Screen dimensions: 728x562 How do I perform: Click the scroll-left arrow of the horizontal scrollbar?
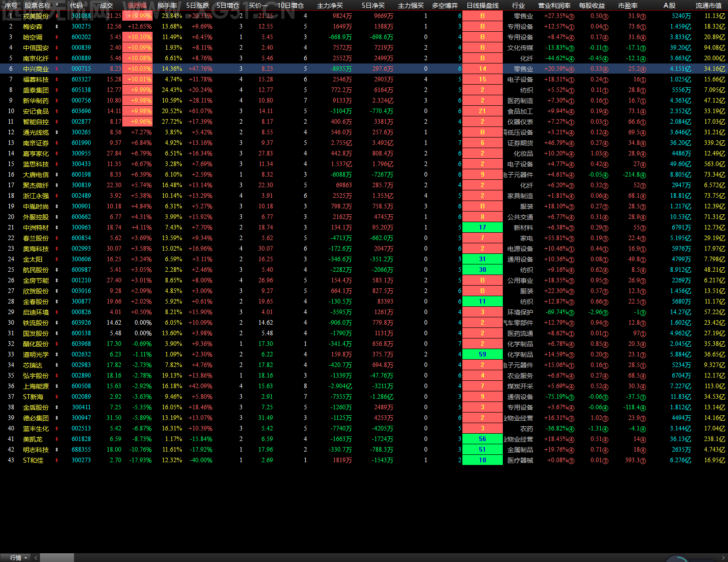[36, 557]
